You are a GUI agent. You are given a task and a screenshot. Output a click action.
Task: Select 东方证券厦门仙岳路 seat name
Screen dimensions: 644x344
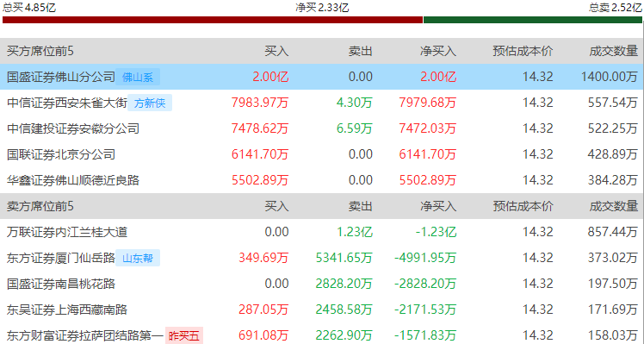61,258
